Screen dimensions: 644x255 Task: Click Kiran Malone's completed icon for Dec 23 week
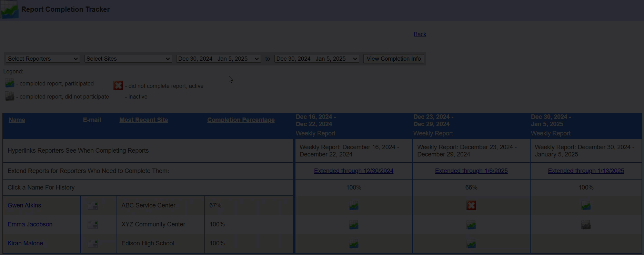pyautogui.click(x=471, y=244)
